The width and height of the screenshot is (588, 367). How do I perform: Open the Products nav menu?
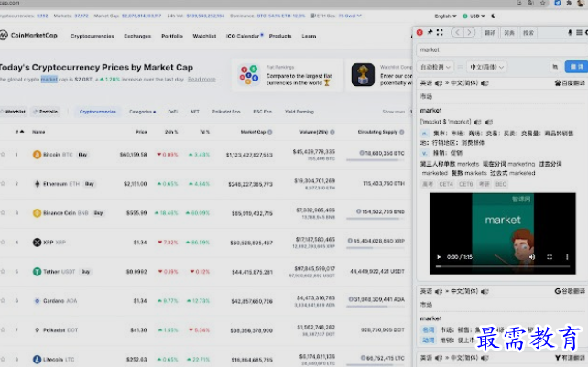click(280, 36)
